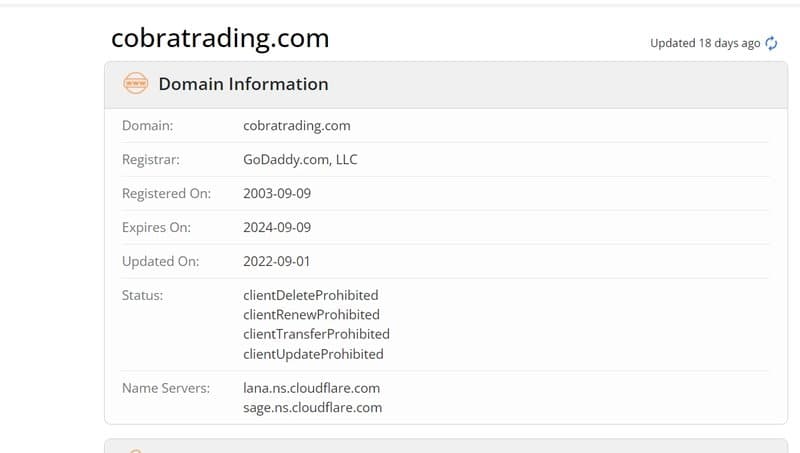Click the clientDeleteProhibited status
Image resolution: width=800 pixels, height=453 pixels.
pyautogui.click(x=311, y=295)
